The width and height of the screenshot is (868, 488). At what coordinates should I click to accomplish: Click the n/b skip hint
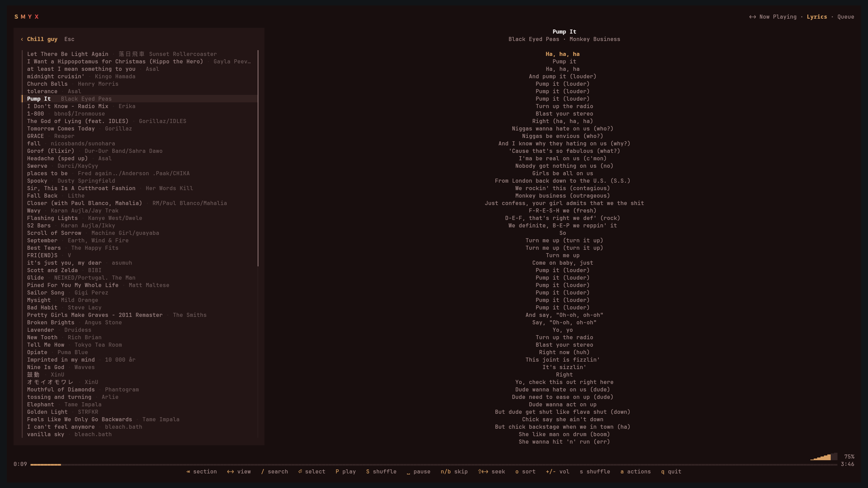pyautogui.click(x=454, y=472)
